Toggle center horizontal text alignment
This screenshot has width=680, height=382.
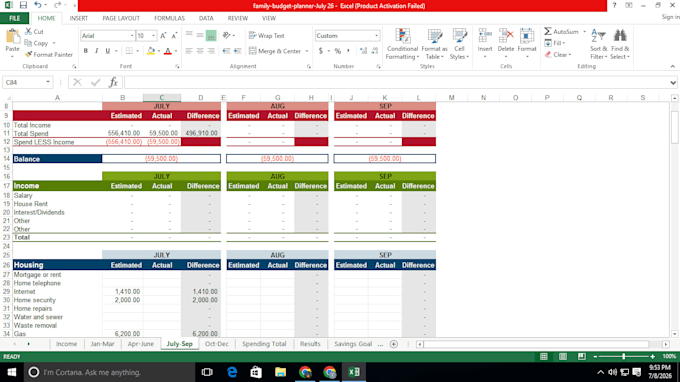(200, 51)
